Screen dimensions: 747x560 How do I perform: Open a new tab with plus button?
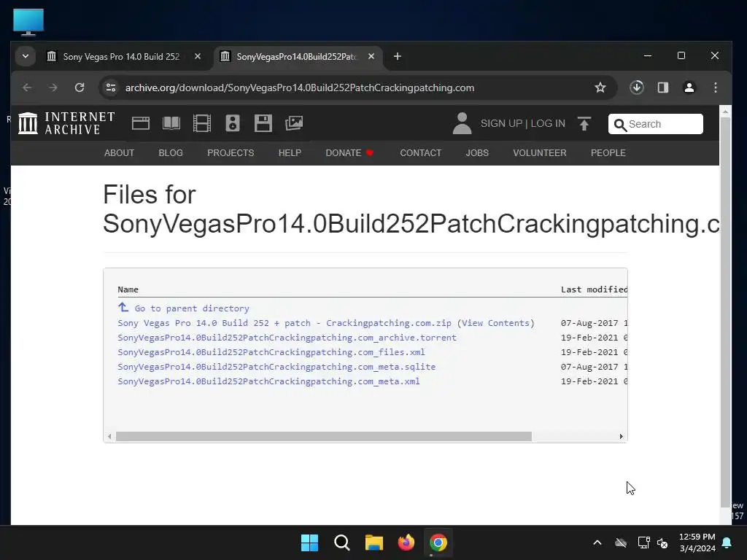pos(398,57)
